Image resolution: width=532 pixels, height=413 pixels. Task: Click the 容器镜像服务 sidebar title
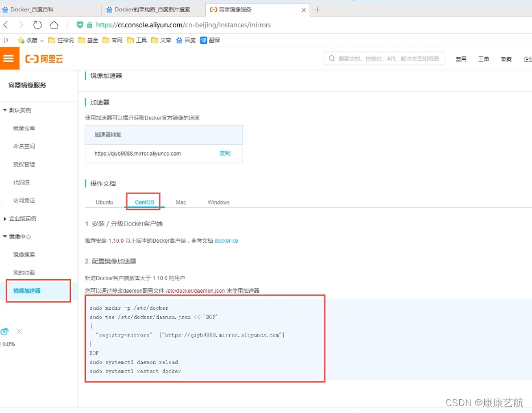click(27, 85)
